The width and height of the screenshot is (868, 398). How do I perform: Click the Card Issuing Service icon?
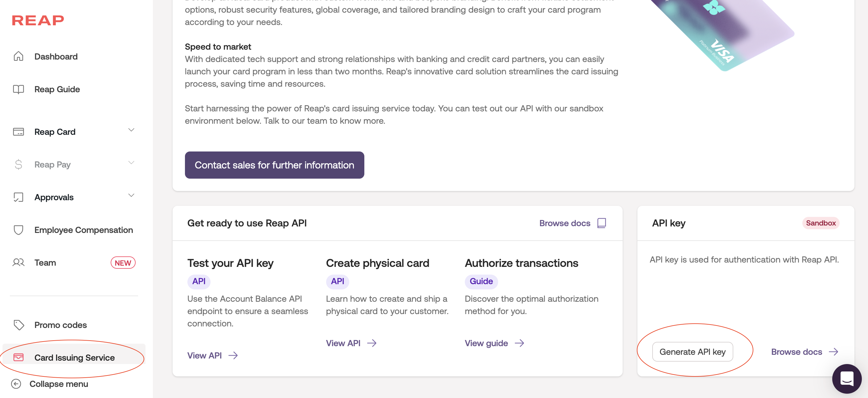pyautogui.click(x=18, y=358)
